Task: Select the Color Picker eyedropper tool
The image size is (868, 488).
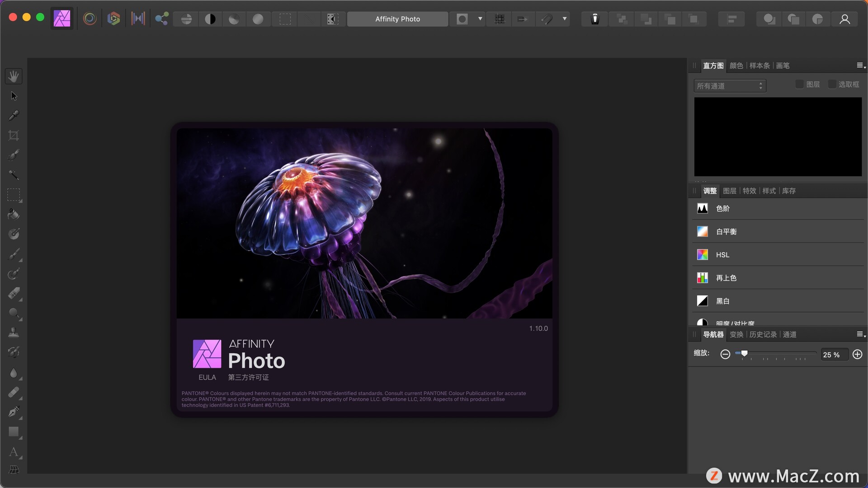Action: tap(14, 116)
